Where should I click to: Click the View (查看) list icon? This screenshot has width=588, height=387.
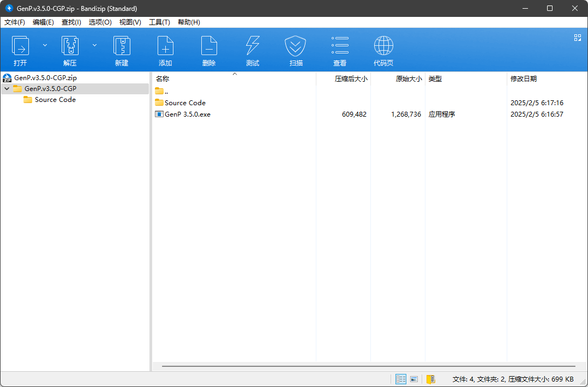(340, 46)
